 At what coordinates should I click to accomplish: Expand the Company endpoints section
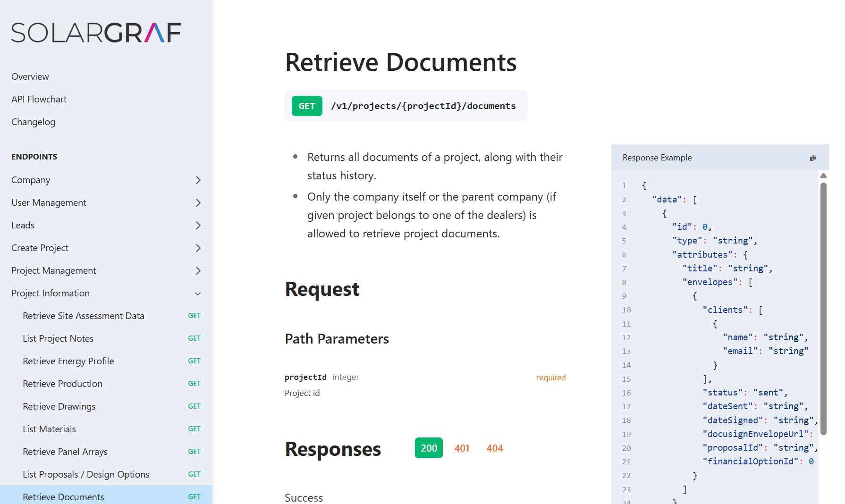pos(106,180)
